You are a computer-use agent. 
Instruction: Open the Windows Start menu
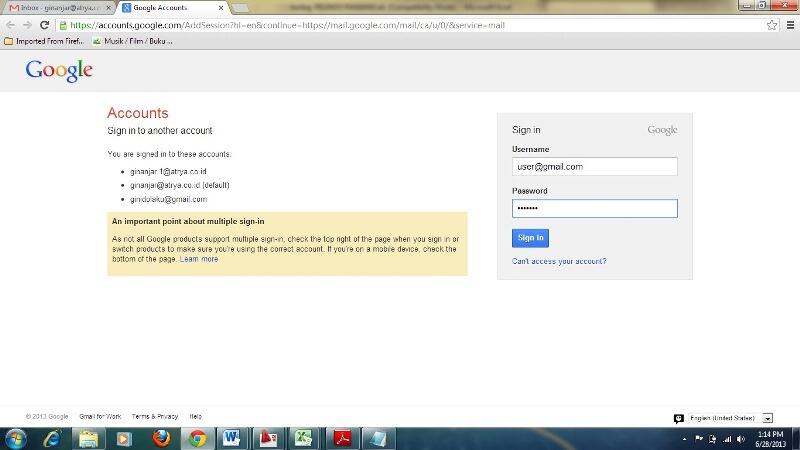(15, 439)
